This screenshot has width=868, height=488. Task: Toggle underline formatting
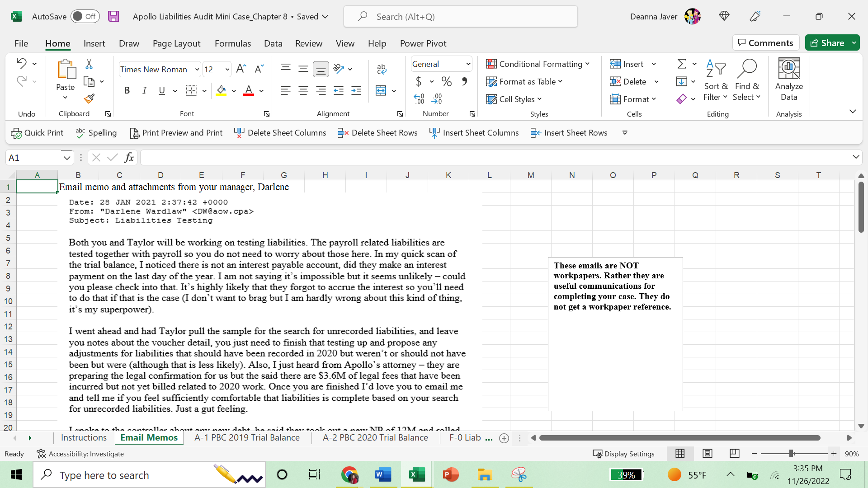click(x=161, y=90)
